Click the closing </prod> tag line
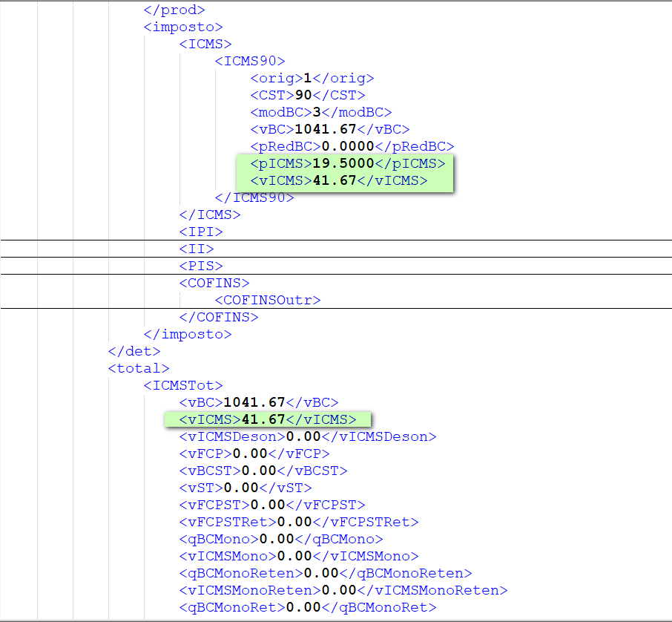This screenshot has width=672, height=622. coord(174,10)
